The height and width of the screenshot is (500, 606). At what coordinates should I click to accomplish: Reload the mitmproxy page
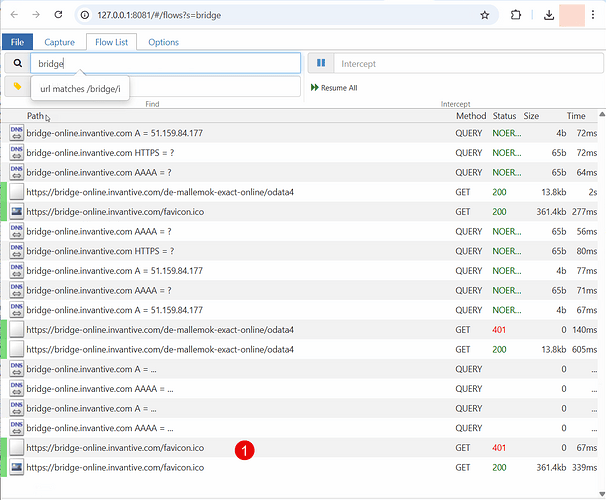point(58,15)
